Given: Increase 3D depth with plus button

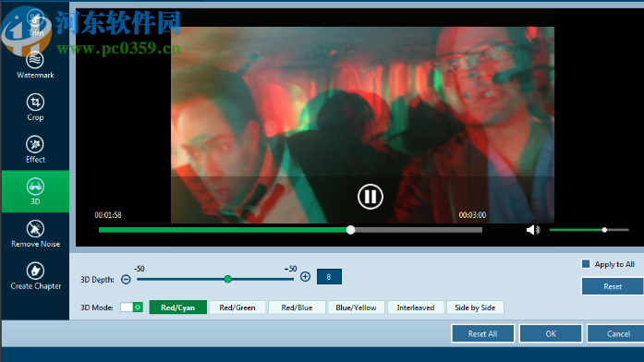Looking at the screenshot, I should pos(305,277).
